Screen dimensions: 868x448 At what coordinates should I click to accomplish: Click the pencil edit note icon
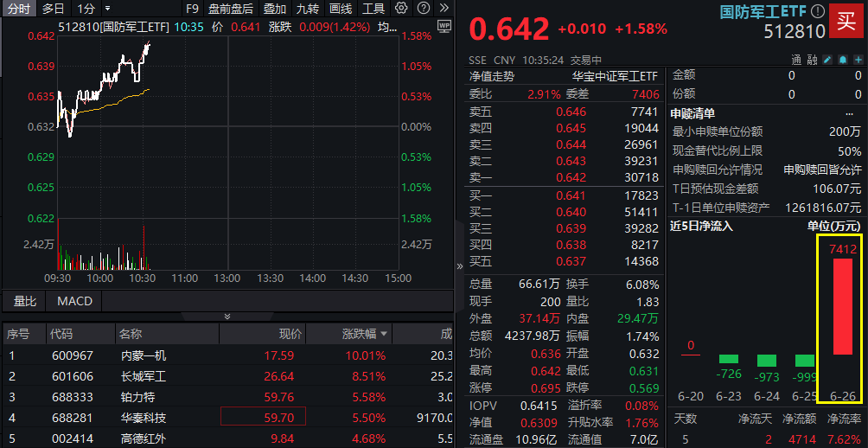[827, 60]
